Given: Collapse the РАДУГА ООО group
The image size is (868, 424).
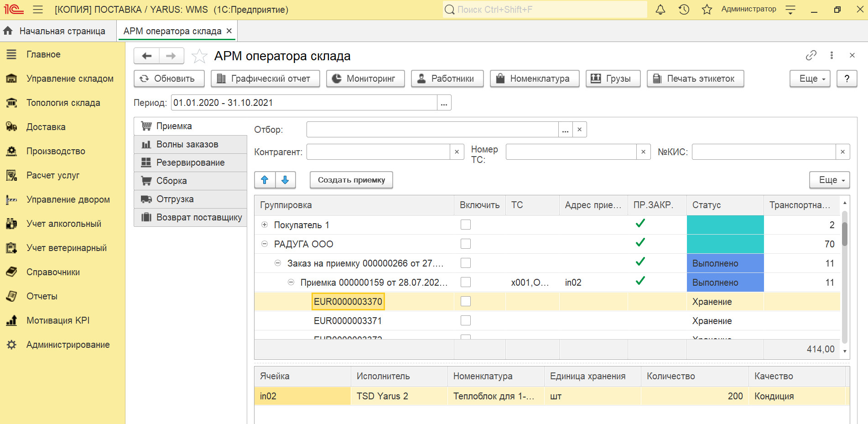Looking at the screenshot, I should coord(265,244).
